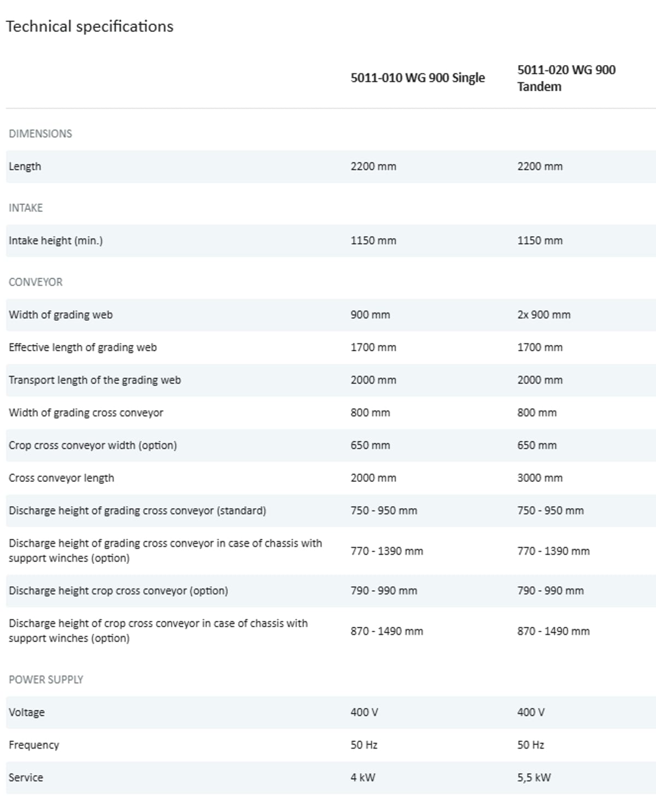Select the POWER SUPPLY section label

[x=46, y=679]
